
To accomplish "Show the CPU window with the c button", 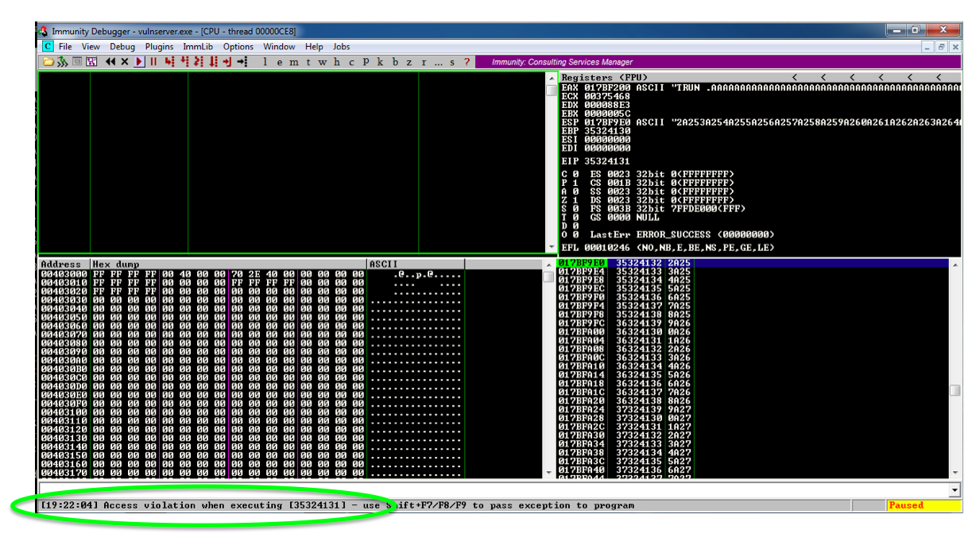I will coord(351,62).
